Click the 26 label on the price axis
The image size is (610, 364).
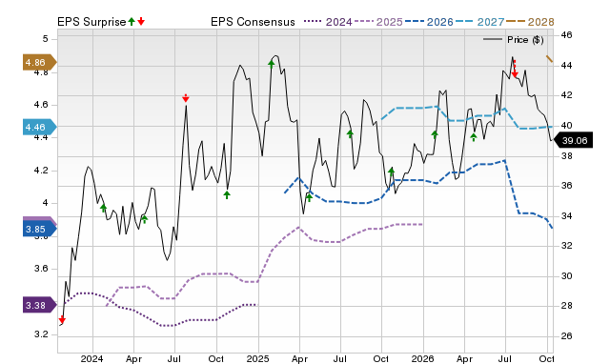(x=566, y=336)
